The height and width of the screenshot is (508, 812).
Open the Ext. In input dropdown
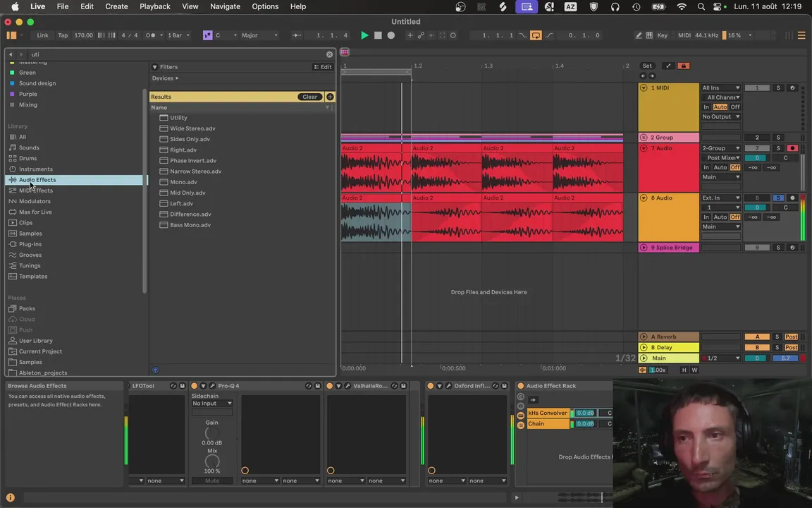[x=721, y=198]
